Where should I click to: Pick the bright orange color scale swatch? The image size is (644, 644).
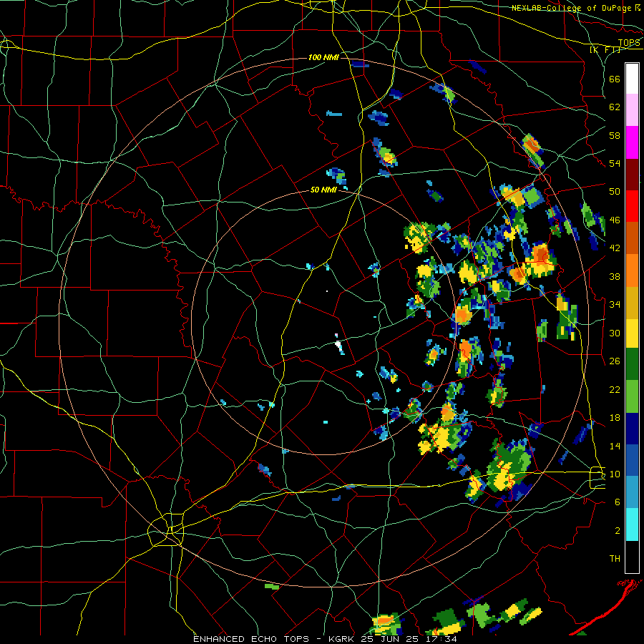(x=632, y=270)
